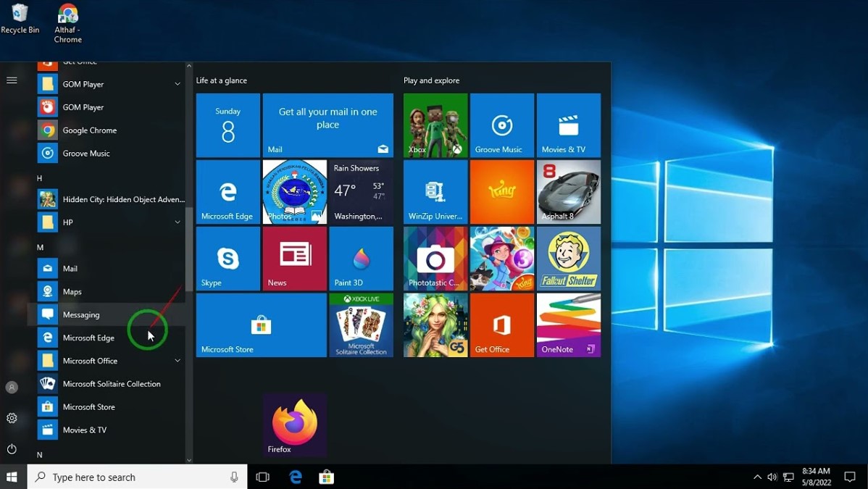Open Fallout Shelter tile
The width and height of the screenshot is (868, 489).
coord(568,258)
